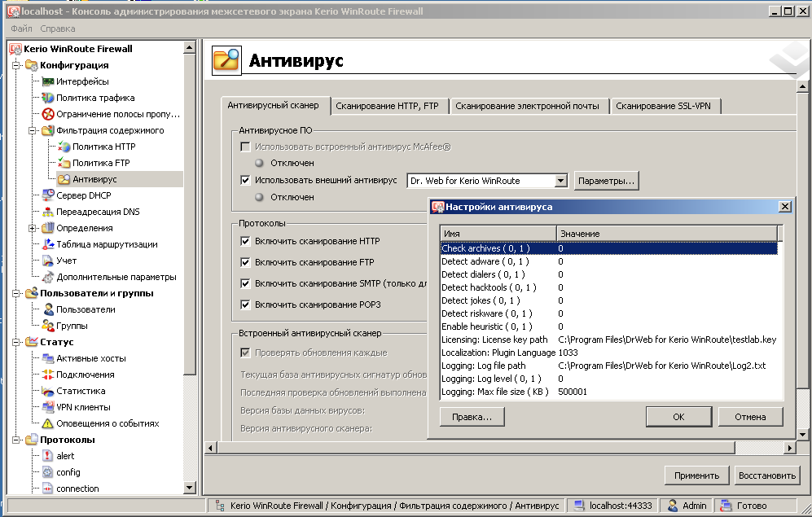Click the Статистика icon
The width and height of the screenshot is (812, 517).
[x=47, y=391]
